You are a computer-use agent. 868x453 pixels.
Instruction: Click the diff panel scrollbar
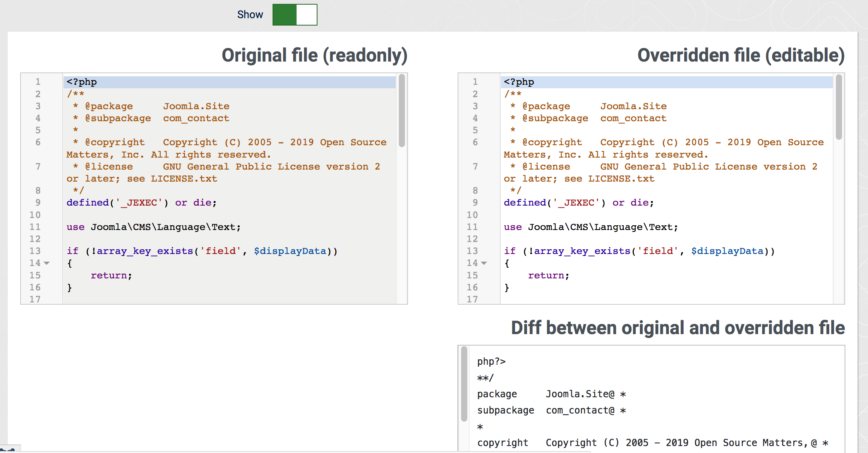pyautogui.click(x=464, y=384)
